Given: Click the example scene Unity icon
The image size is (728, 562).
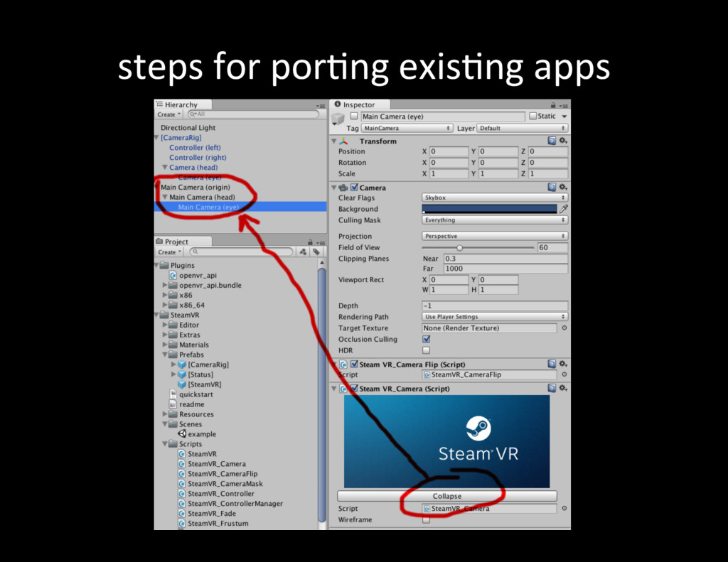Looking at the screenshot, I should point(182,434).
